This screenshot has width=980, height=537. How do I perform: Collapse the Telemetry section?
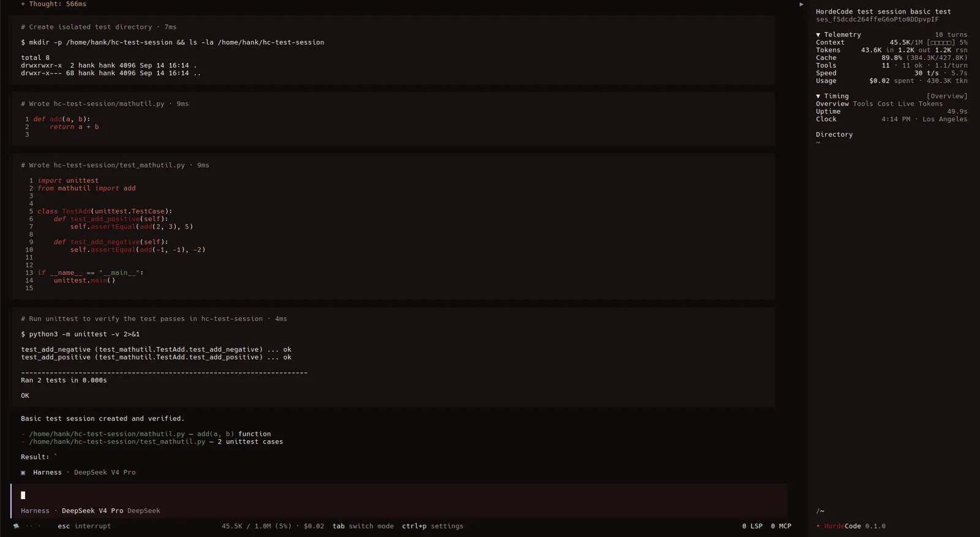click(x=839, y=35)
